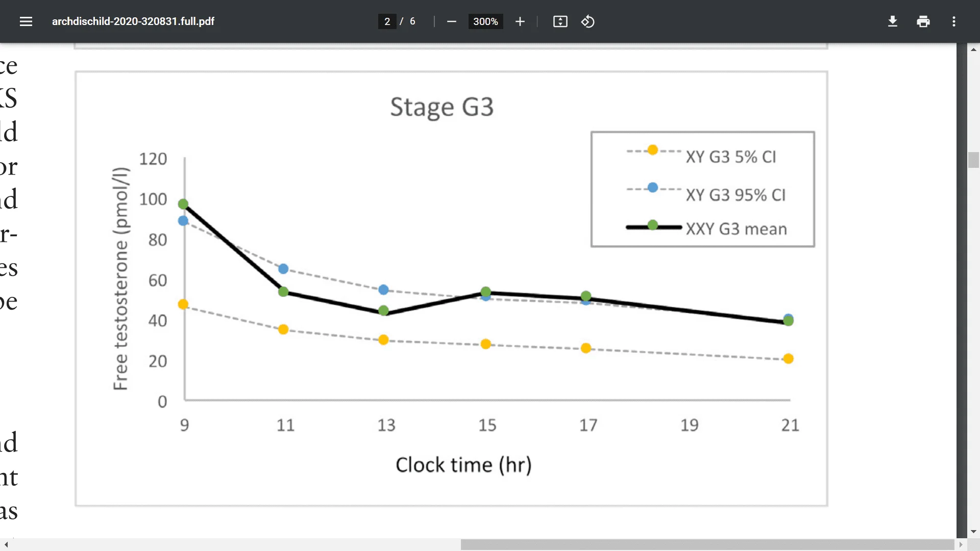Viewport: 980px width, 551px height.
Task: Click the green marker in the legend
Action: click(x=652, y=225)
